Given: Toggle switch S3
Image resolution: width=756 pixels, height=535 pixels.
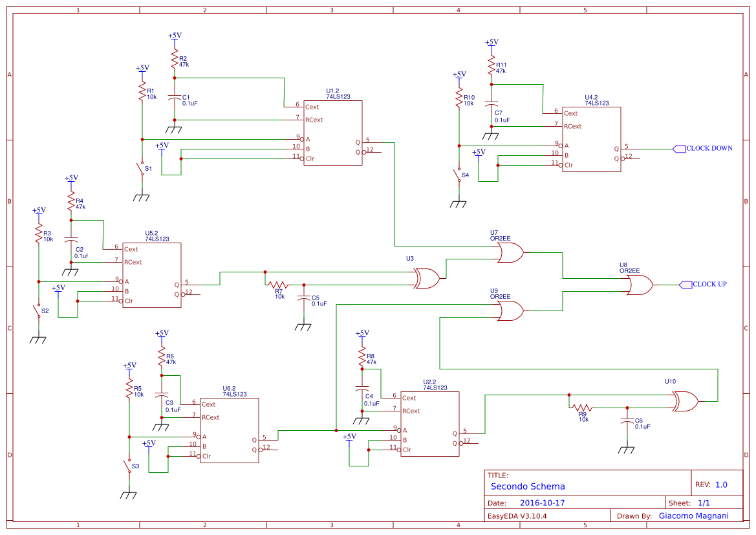Looking at the screenshot, I should [x=129, y=464].
